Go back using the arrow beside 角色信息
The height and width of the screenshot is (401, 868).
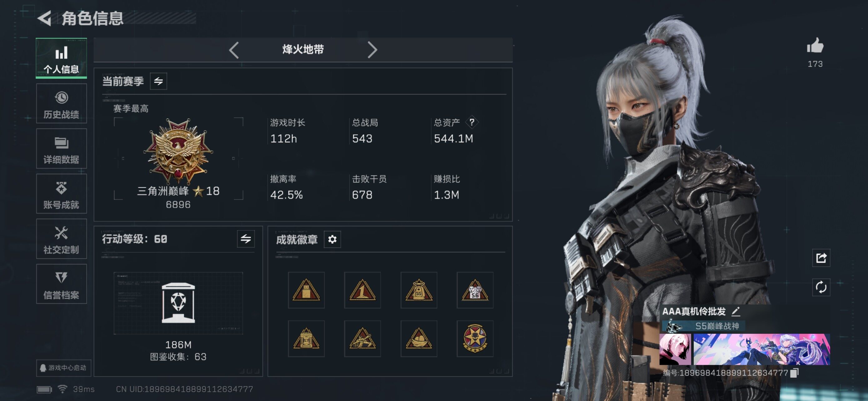44,18
